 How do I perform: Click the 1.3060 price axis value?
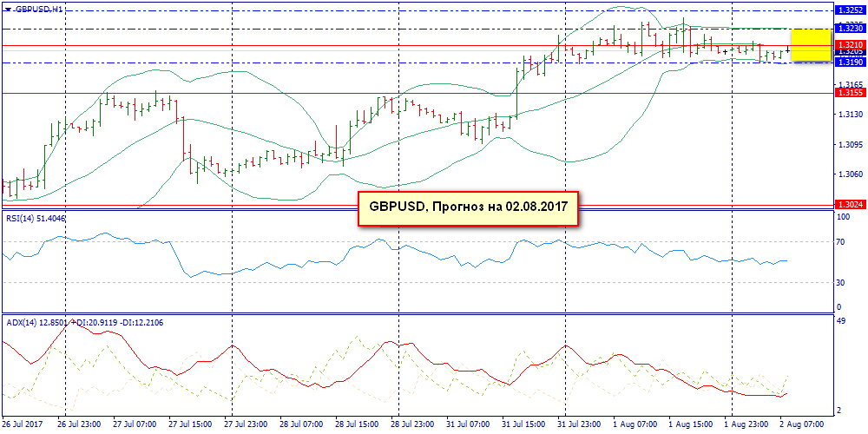pyautogui.click(x=850, y=174)
